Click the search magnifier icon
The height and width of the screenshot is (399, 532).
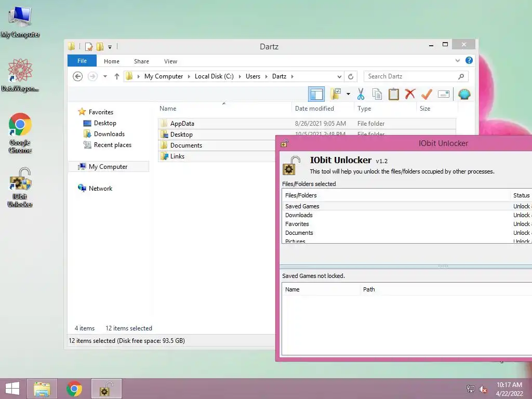(461, 76)
